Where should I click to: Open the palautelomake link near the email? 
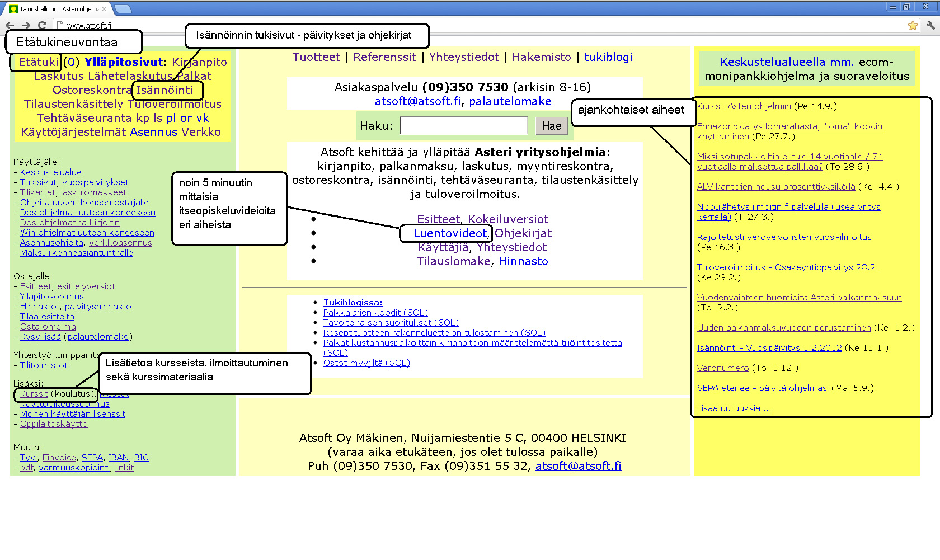click(510, 101)
